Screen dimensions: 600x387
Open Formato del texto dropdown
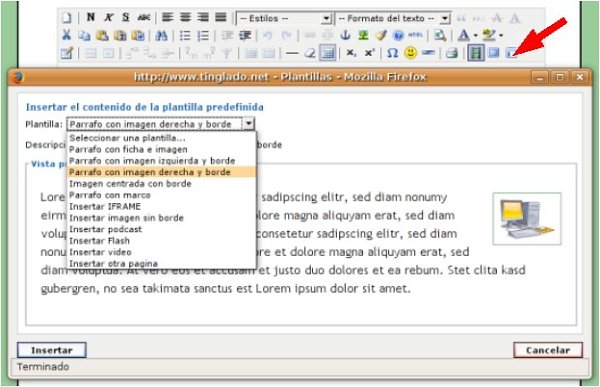[x=392, y=18]
